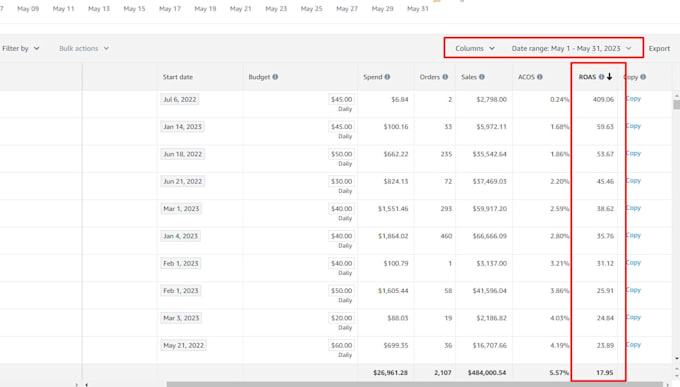Click the Copy column info icon
This screenshot has width=680, height=387.
tap(643, 77)
